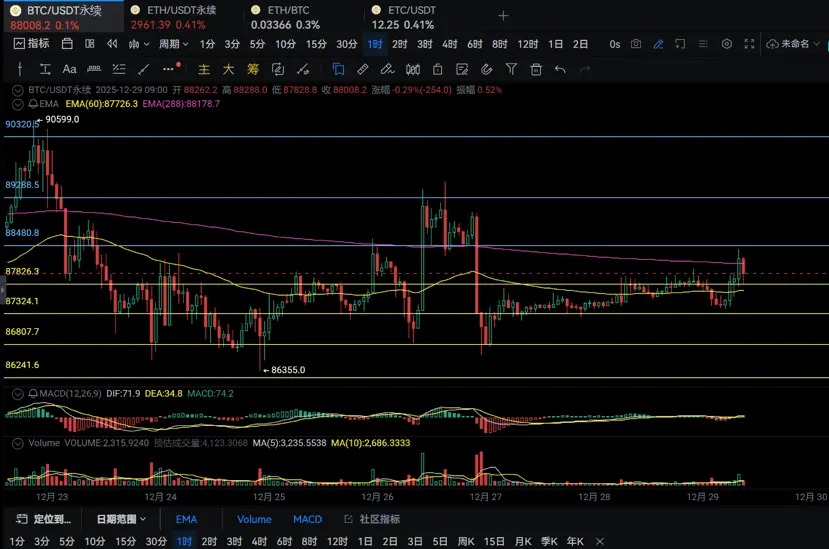Toggle the blue pencil drawing toolbar icon
This screenshot has height=549, width=829.
pyautogui.click(x=658, y=44)
